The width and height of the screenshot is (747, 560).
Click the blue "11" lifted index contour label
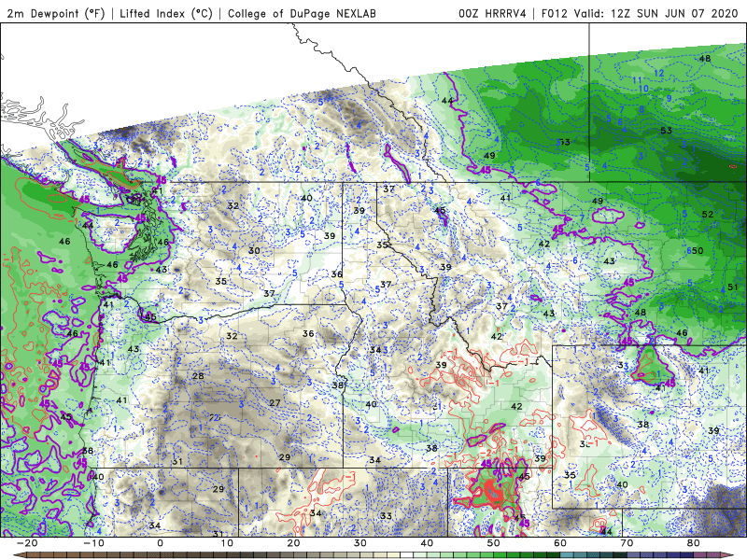(x=638, y=80)
